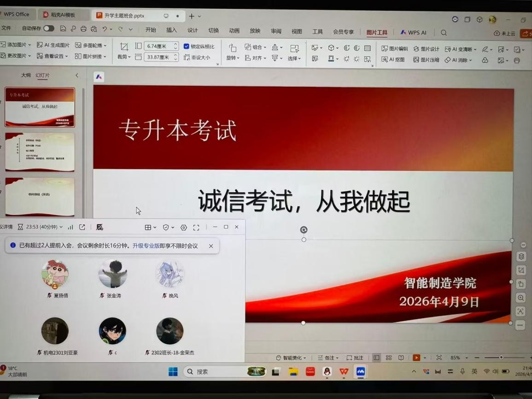Click the 图片拼接 picture collage icon
532x399 pixels.
click(91, 56)
